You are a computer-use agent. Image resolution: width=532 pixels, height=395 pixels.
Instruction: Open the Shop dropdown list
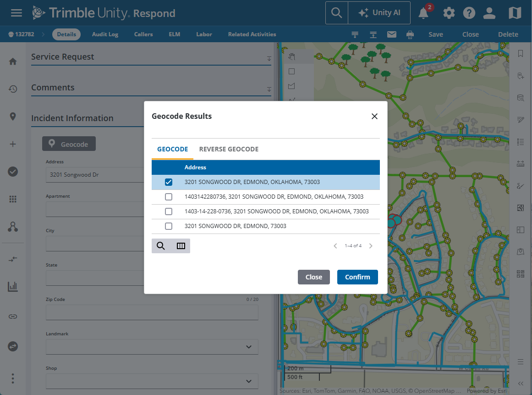click(248, 381)
